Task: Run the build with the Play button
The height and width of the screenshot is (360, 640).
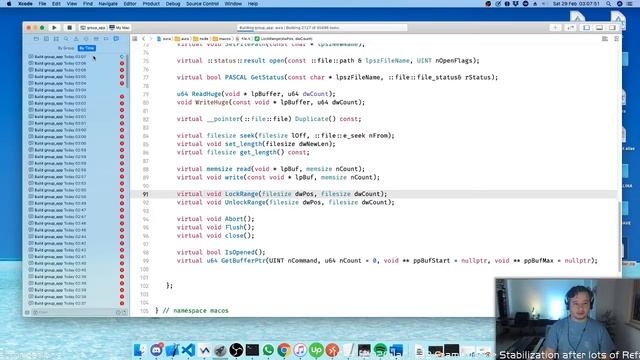Action: tap(54, 28)
